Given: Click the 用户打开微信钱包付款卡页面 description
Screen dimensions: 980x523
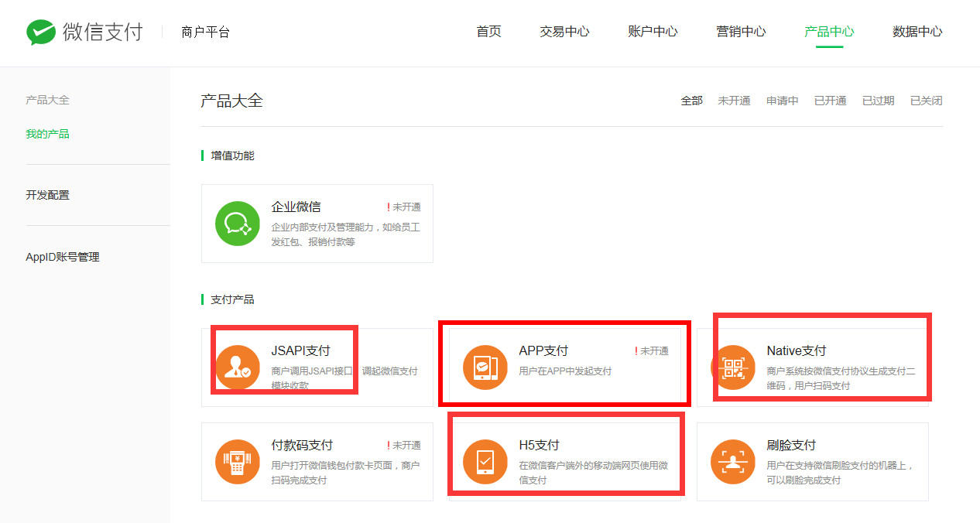Looking at the screenshot, I should [x=345, y=473].
